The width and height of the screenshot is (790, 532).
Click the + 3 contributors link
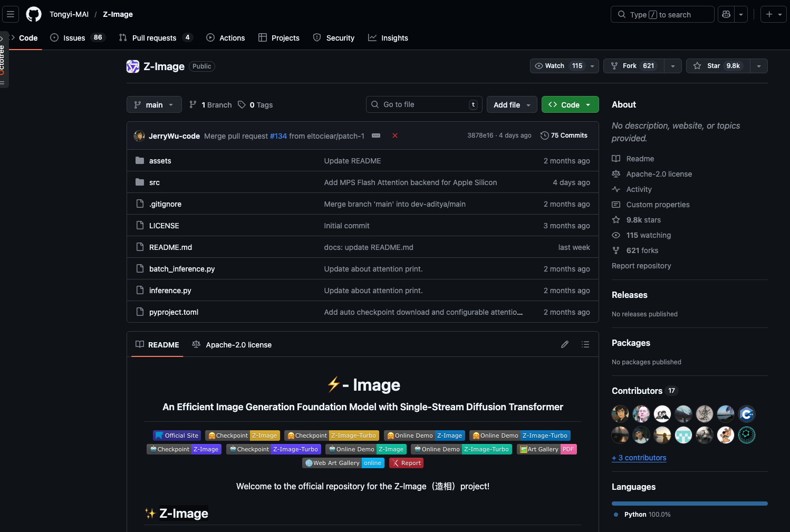click(639, 458)
